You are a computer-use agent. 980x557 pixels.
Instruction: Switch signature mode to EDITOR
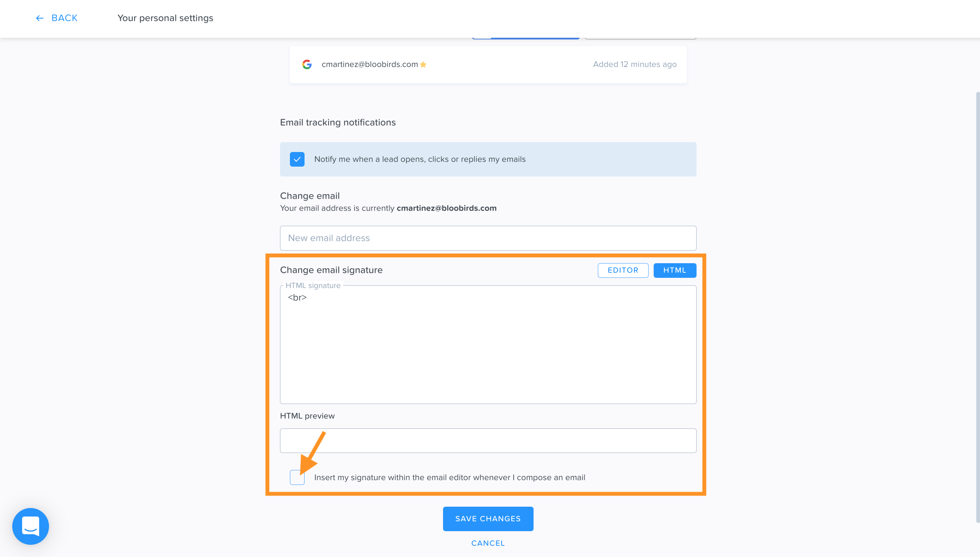(623, 270)
